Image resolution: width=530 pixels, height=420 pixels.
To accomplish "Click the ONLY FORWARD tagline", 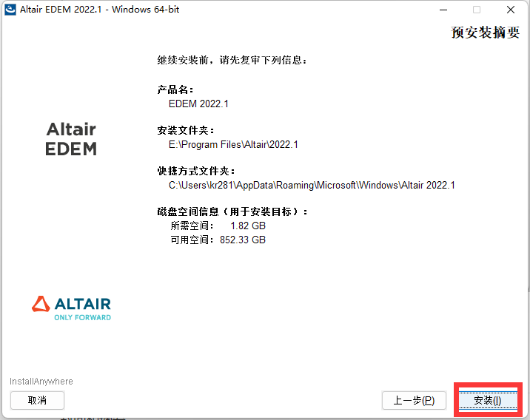I will pyautogui.click(x=82, y=317).
